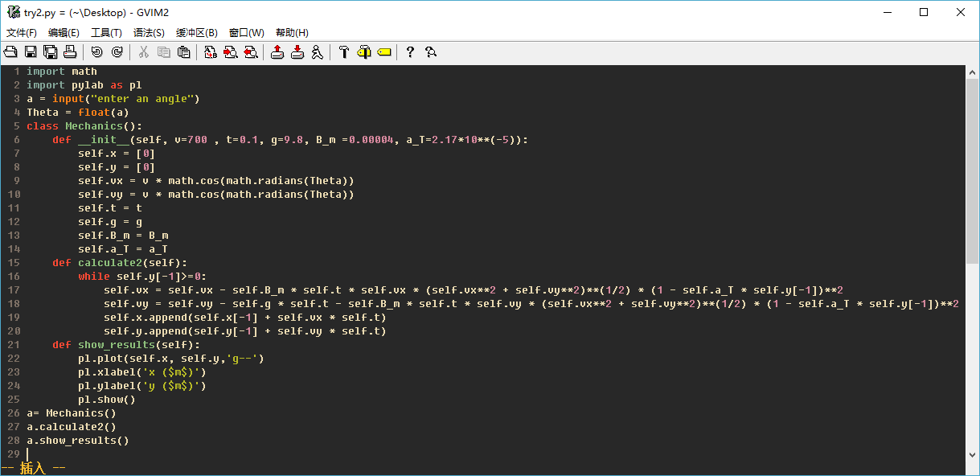Click the '插入' insert mode indicator

click(33, 468)
